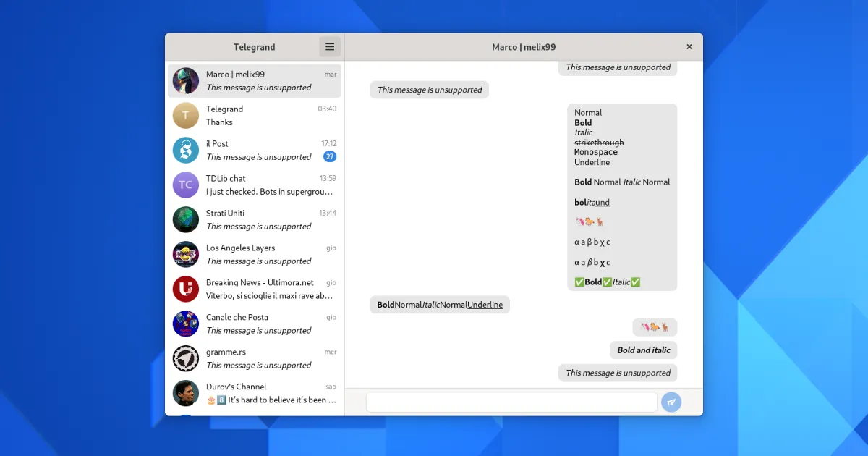868x456 pixels.
Task: Click the TDLib chat 'TC' avatar
Action: (186, 185)
